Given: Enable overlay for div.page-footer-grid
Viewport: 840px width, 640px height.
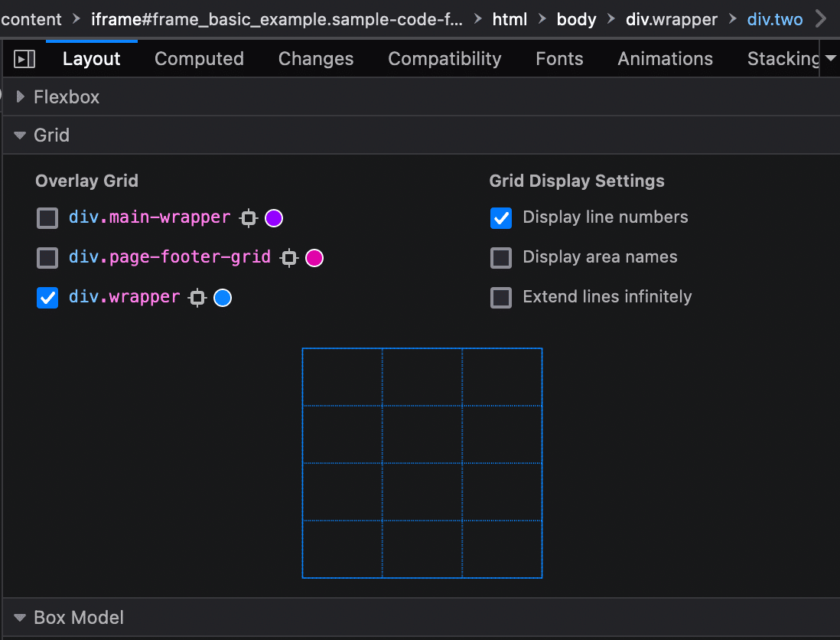Looking at the screenshot, I should [47, 258].
